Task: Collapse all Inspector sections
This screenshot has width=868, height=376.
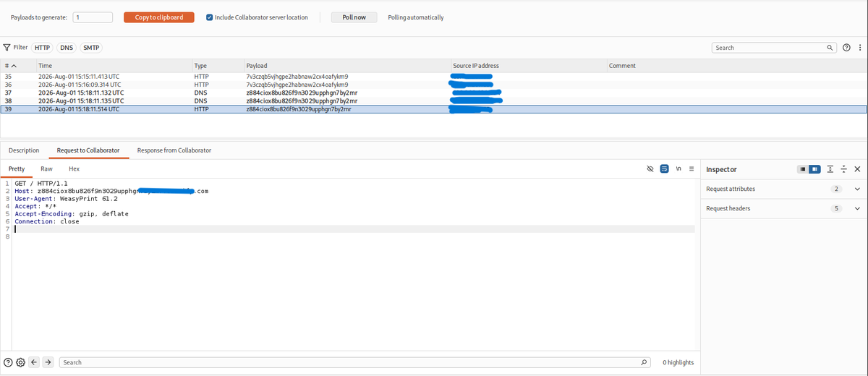Action: point(843,169)
